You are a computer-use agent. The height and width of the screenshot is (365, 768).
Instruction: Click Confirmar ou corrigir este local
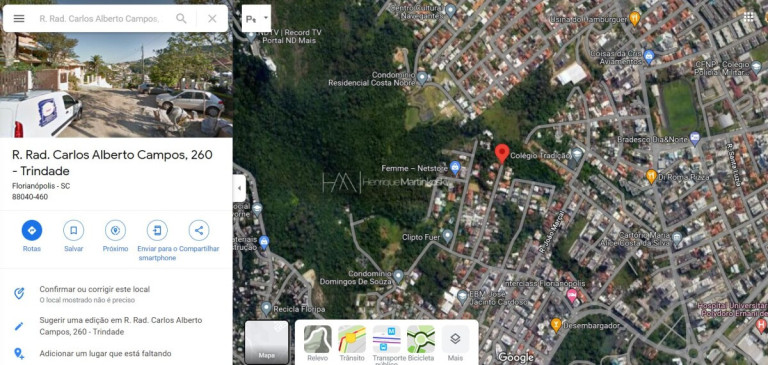(116, 294)
